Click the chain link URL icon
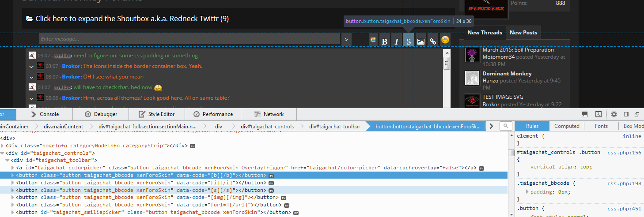This screenshot has width=644, height=217. (x=433, y=41)
